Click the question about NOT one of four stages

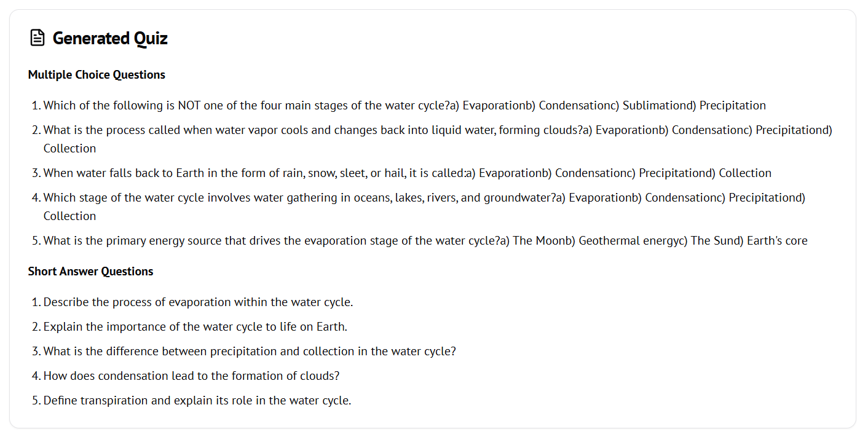coord(246,106)
